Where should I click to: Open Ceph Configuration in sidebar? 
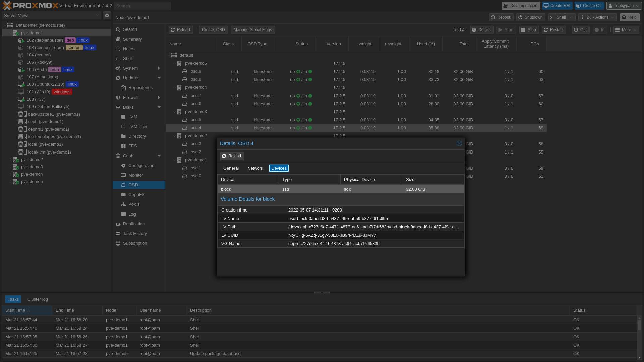(141, 166)
